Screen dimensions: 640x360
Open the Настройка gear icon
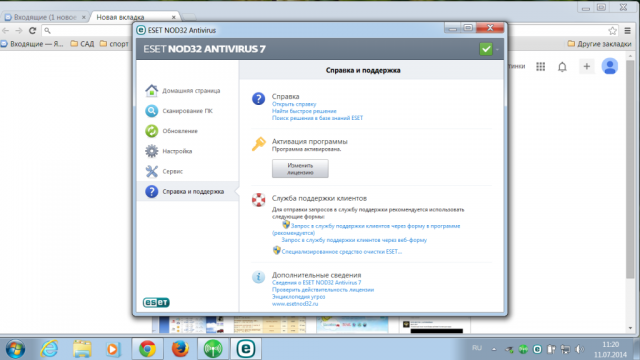pyautogui.click(x=151, y=151)
